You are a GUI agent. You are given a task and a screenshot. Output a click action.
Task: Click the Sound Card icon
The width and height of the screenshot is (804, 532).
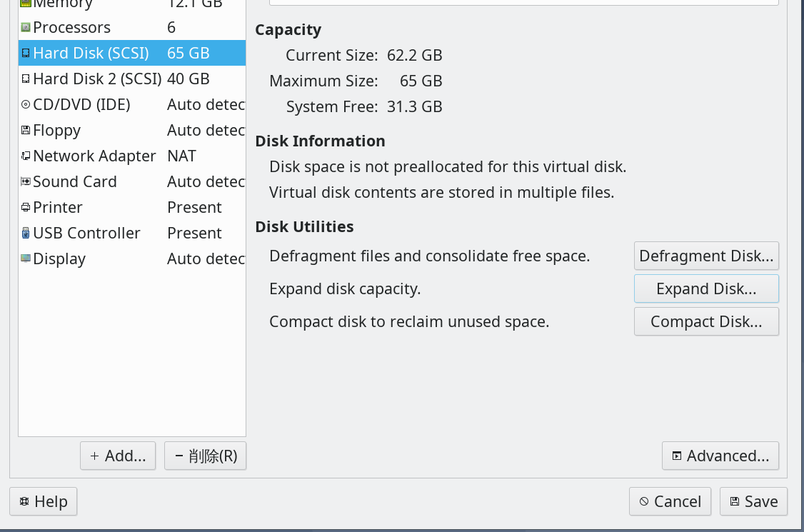[26, 182]
